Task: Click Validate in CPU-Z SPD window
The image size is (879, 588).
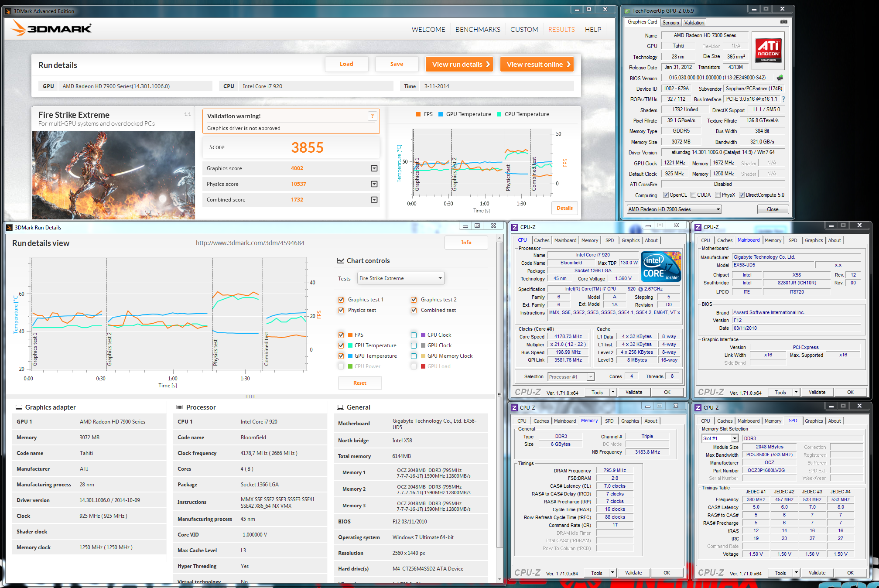Action: click(x=817, y=573)
